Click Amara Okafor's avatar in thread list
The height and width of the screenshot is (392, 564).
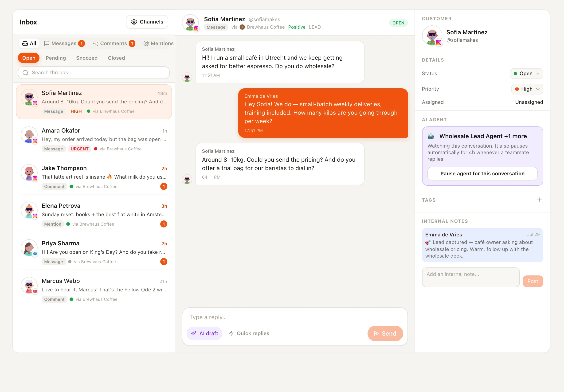pyautogui.click(x=29, y=135)
